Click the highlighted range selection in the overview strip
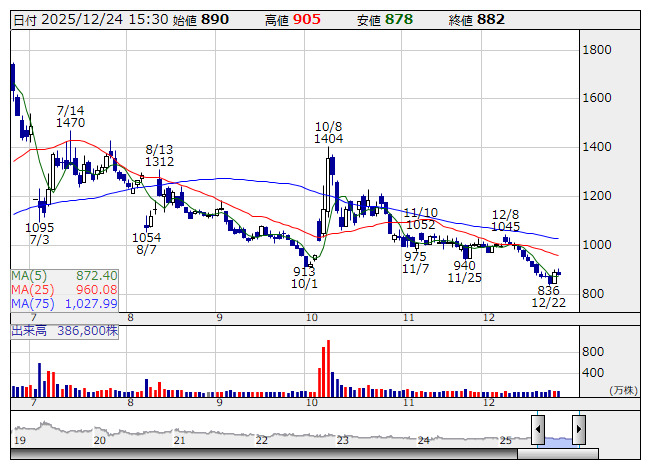 [x=558, y=441]
